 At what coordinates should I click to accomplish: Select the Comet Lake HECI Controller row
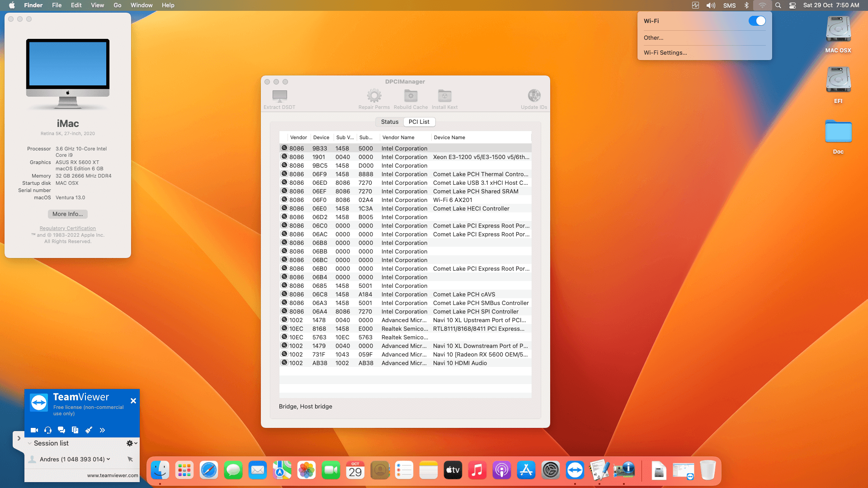coord(405,208)
